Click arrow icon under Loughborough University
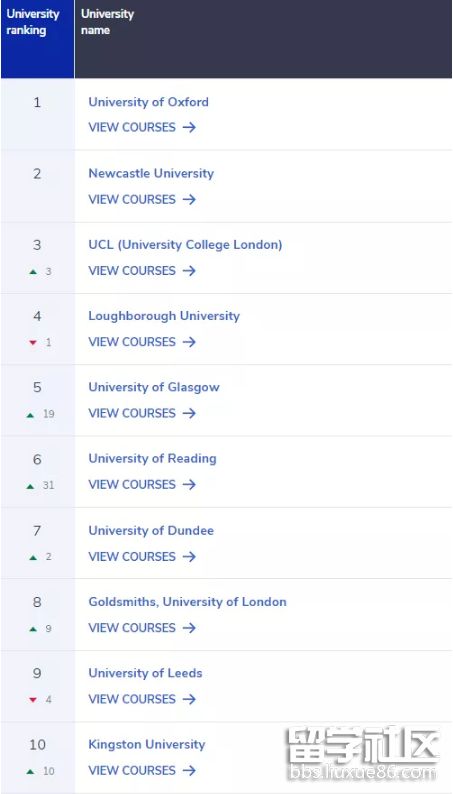The width and height of the screenshot is (453, 794). [x=189, y=342]
